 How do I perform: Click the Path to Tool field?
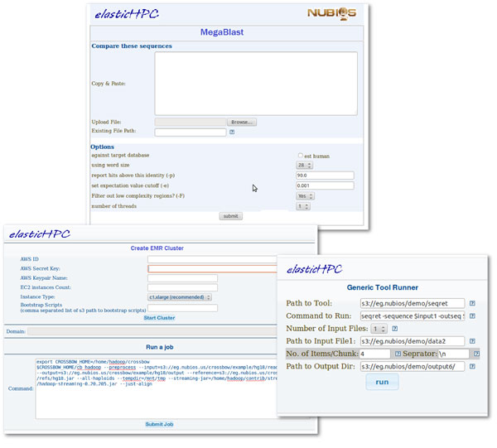click(413, 303)
